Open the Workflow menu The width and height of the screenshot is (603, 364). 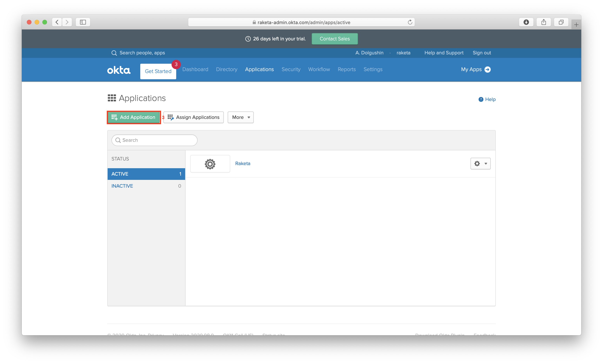click(319, 70)
